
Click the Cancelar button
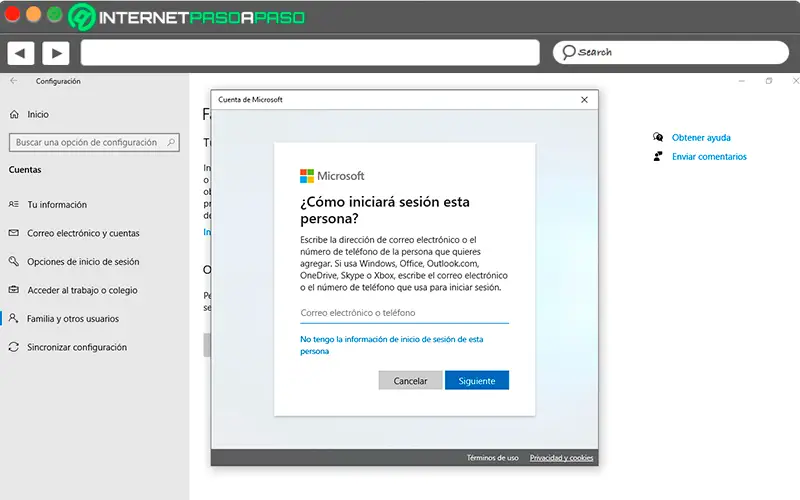410,381
